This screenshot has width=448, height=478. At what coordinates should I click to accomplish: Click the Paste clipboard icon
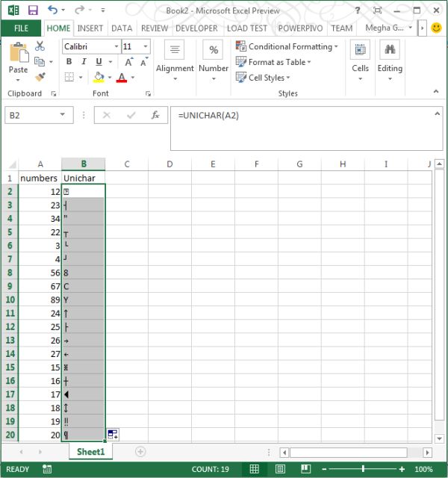click(19, 53)
